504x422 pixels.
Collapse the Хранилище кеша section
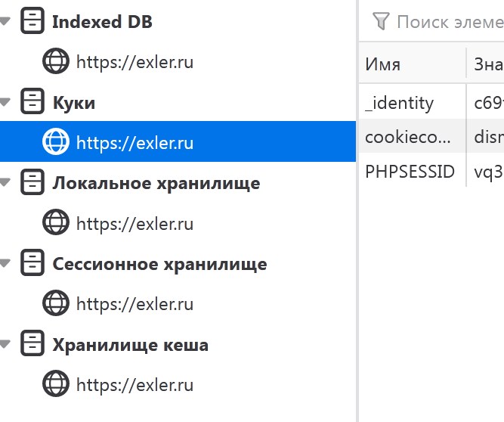[x=5, y=346]
